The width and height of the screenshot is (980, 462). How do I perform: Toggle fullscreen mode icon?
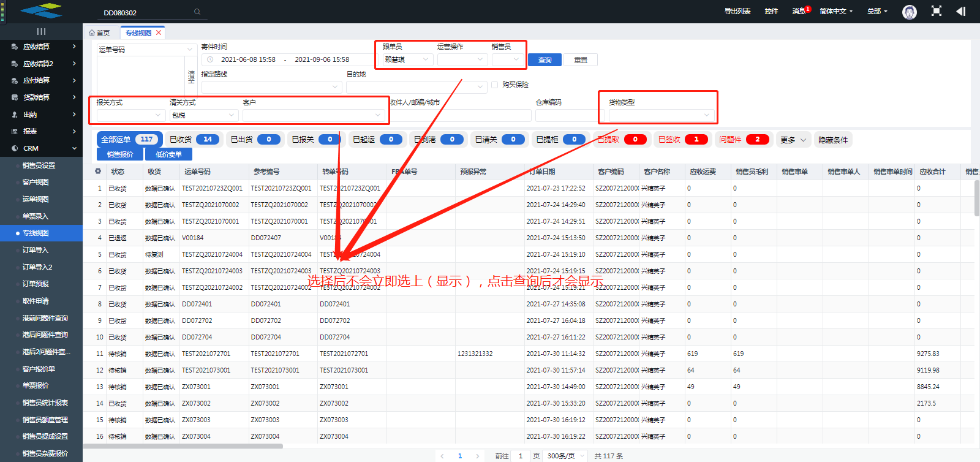click(936, 11)
